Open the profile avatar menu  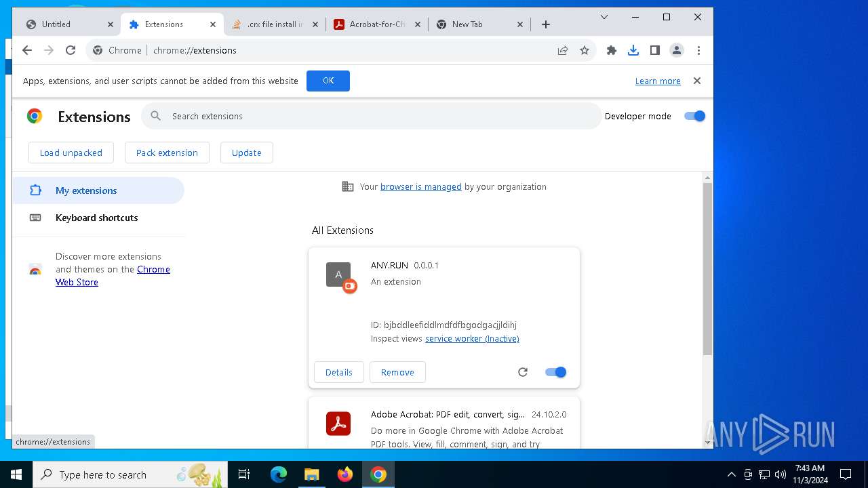tap(677, 50)
